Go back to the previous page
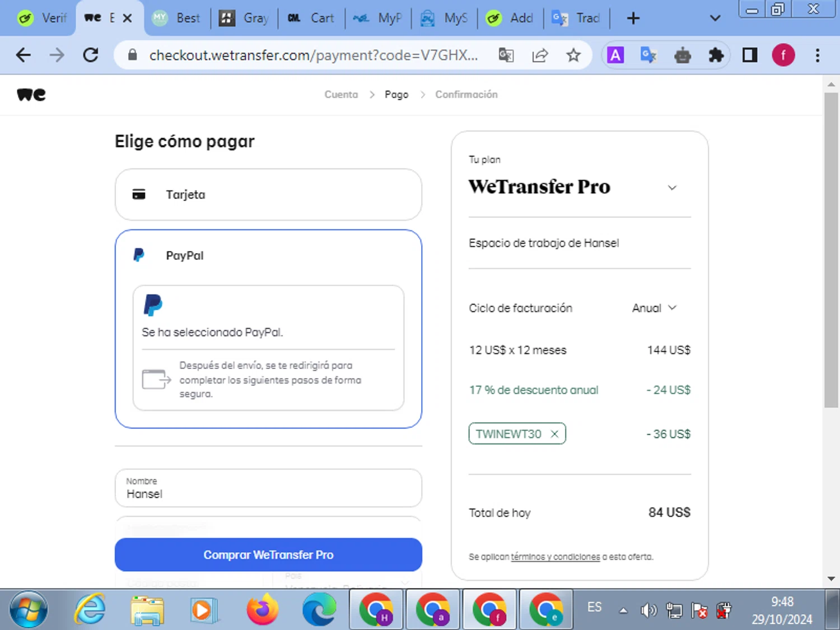 coord(24,55)
